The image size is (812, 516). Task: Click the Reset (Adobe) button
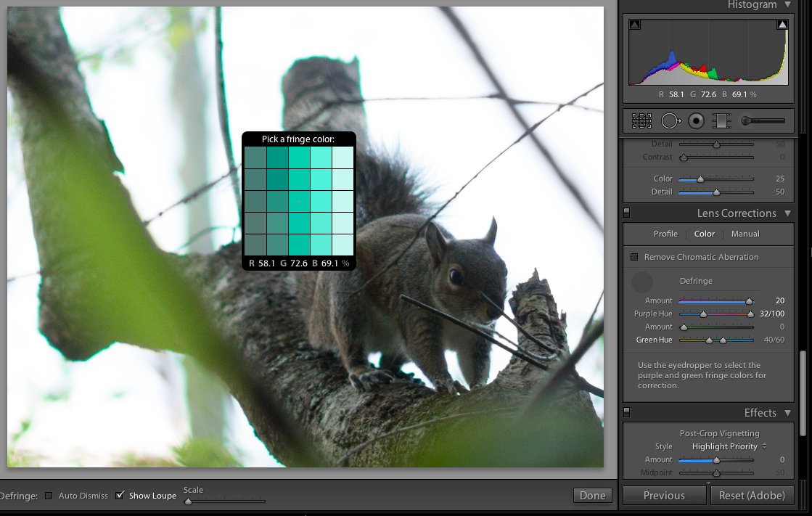751,496
